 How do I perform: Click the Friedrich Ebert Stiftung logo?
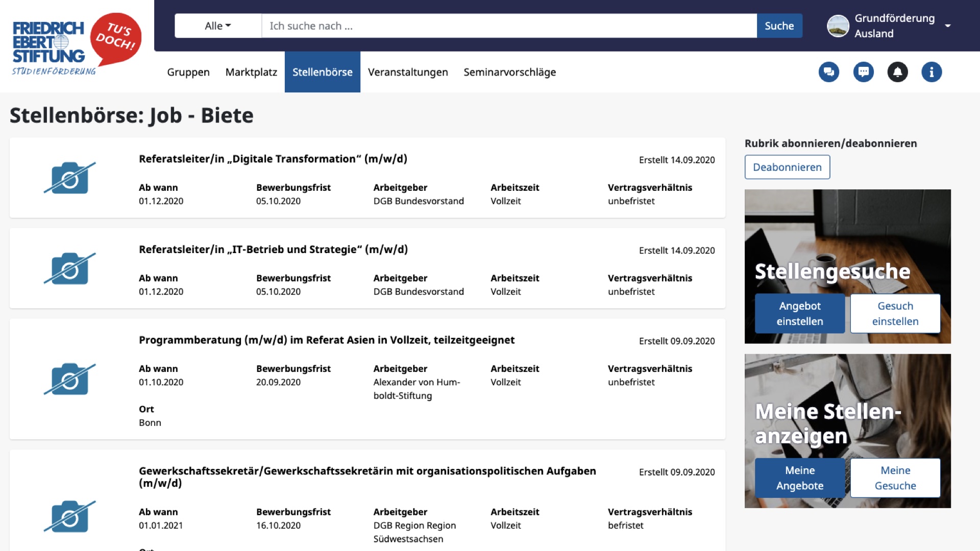point(77,44)
